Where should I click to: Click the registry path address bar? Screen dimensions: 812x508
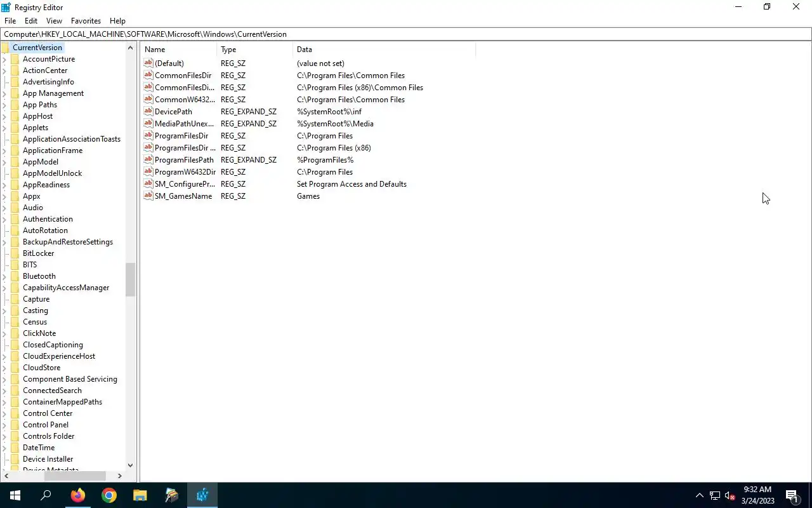coord(406,34)
